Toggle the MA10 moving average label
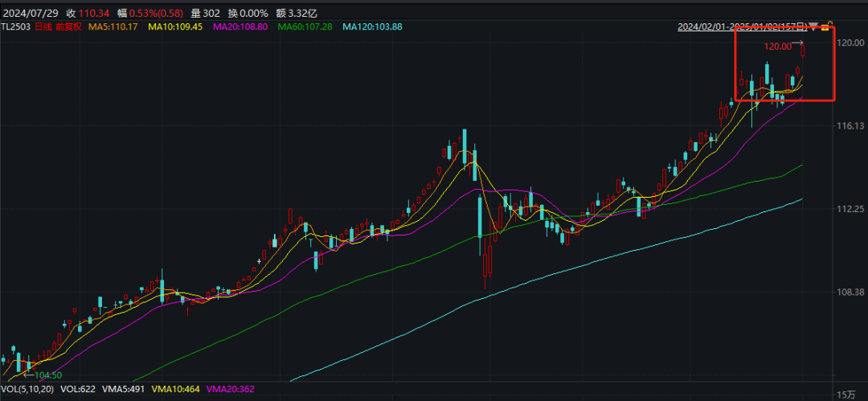 click(174, 27)
